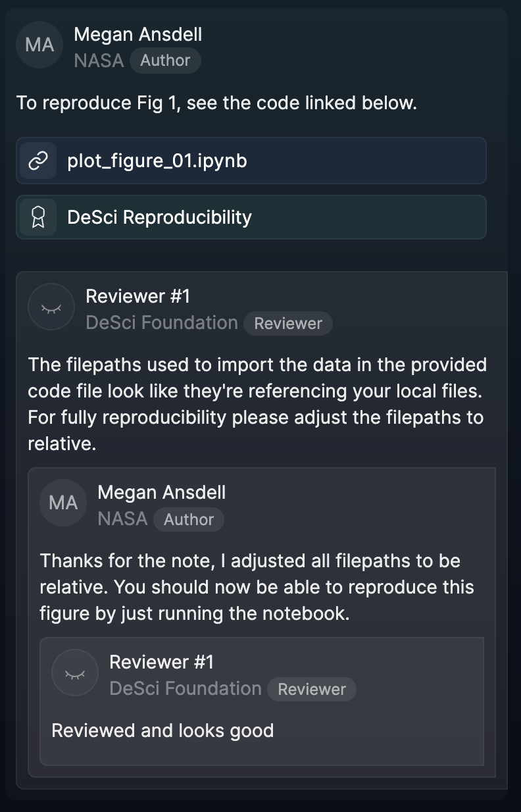Click the first Reviewer #1 closed-eyes avatar
This screenshot has width=521, height=812.
point(51,307)
